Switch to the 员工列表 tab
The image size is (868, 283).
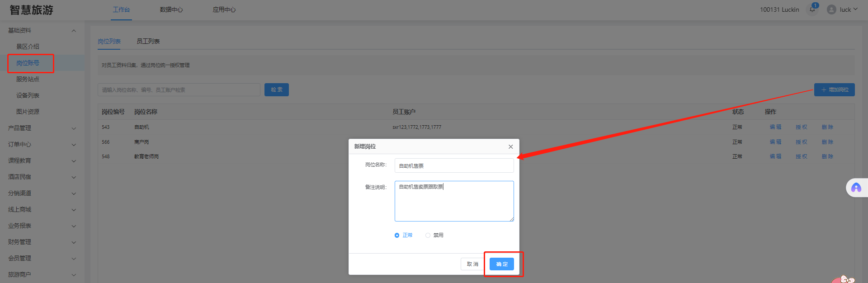[148, 41]
